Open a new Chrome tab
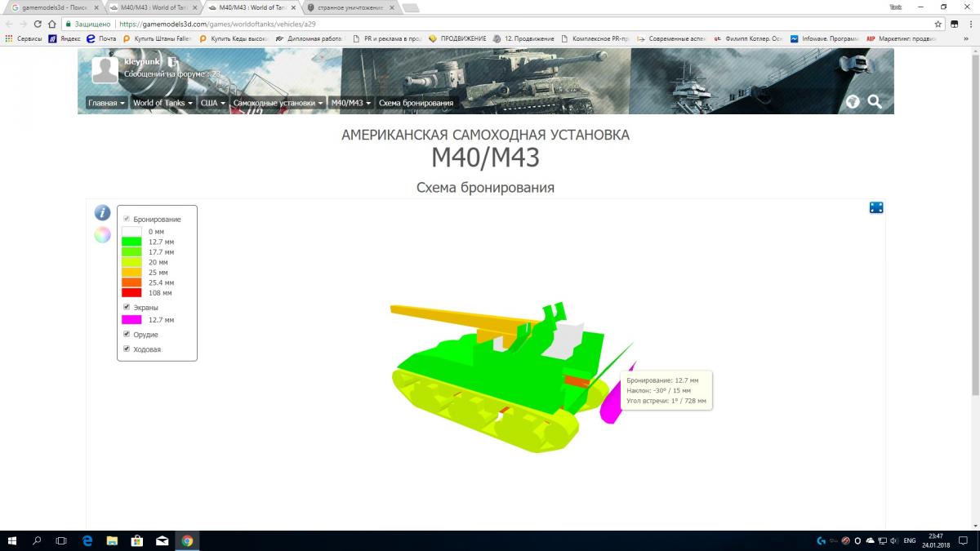The image size is (980, 551). click(411, 7)
